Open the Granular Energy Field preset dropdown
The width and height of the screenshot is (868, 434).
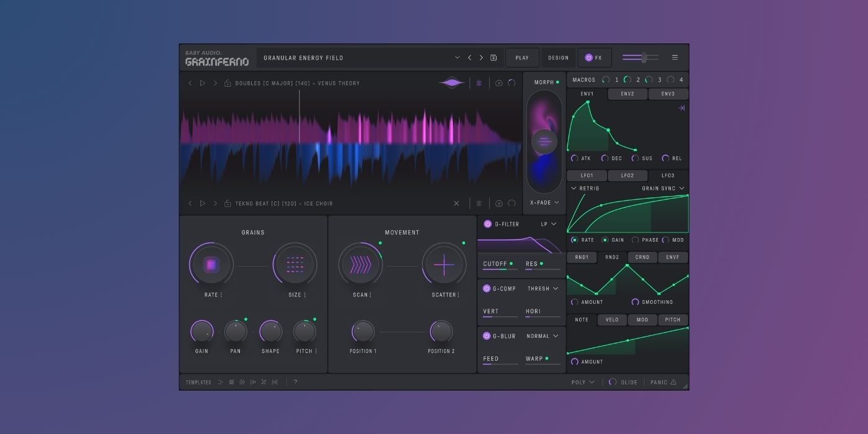pyautogui.click(x=457, y=58)
